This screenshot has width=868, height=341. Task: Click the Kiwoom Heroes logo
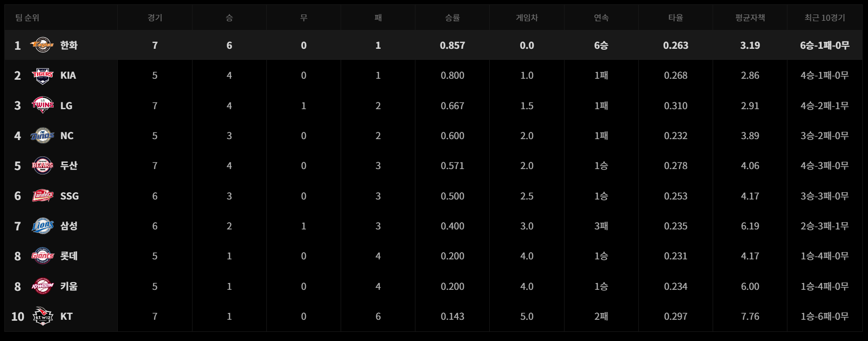(42, 286)
